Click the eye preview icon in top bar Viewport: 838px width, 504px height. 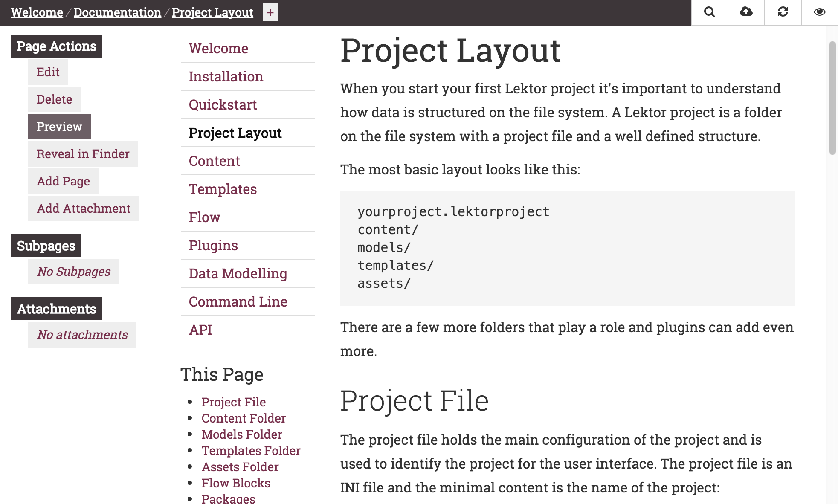(x=819, y=12)
